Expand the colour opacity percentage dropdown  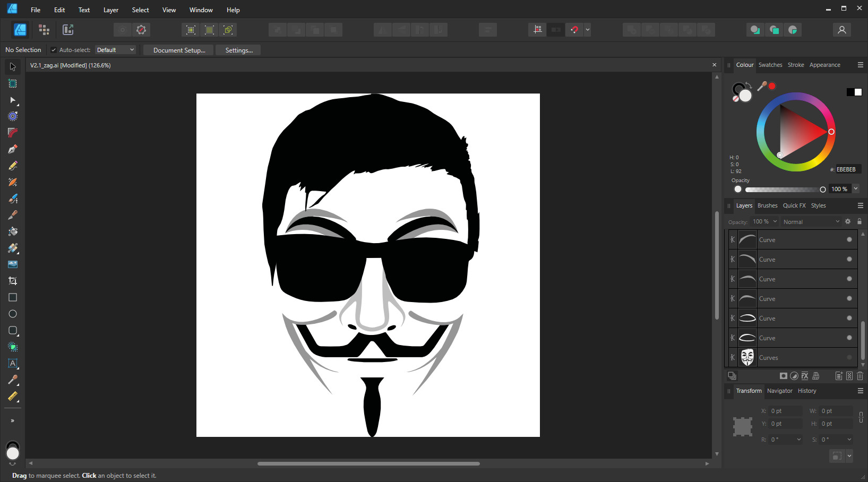(856, 189)
